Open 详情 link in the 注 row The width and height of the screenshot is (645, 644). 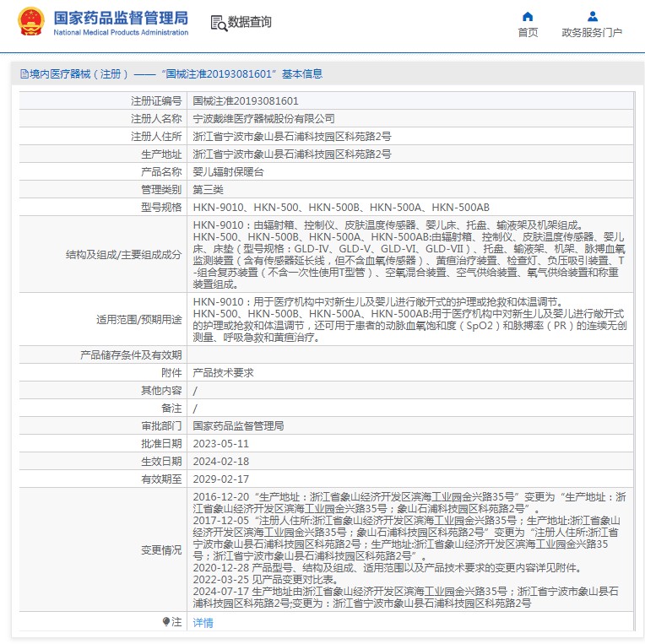click(203, 623)
